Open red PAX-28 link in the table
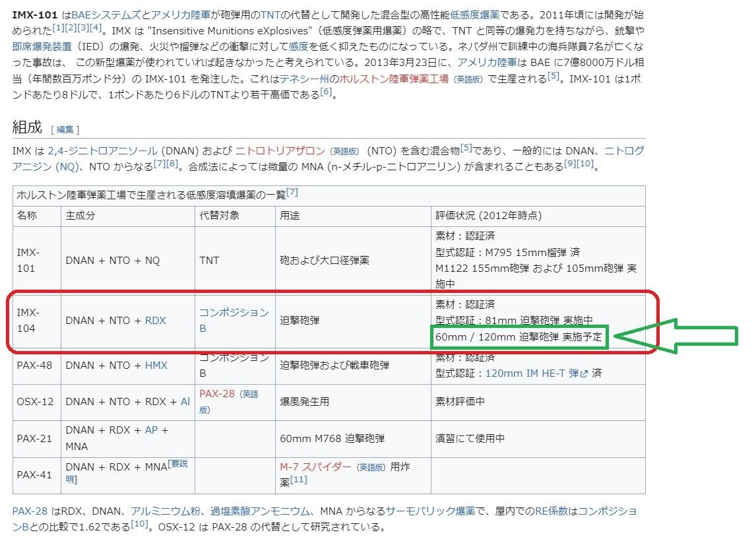 (218, 394)
